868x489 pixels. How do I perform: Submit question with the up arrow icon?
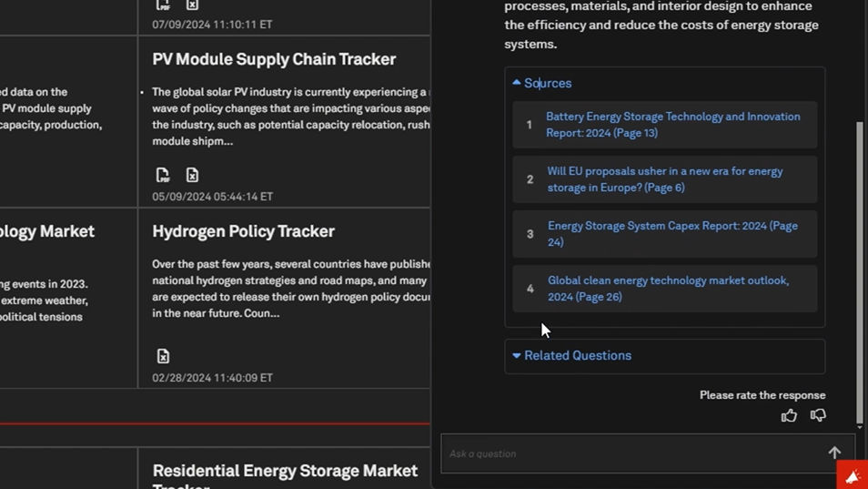(834, 453)
